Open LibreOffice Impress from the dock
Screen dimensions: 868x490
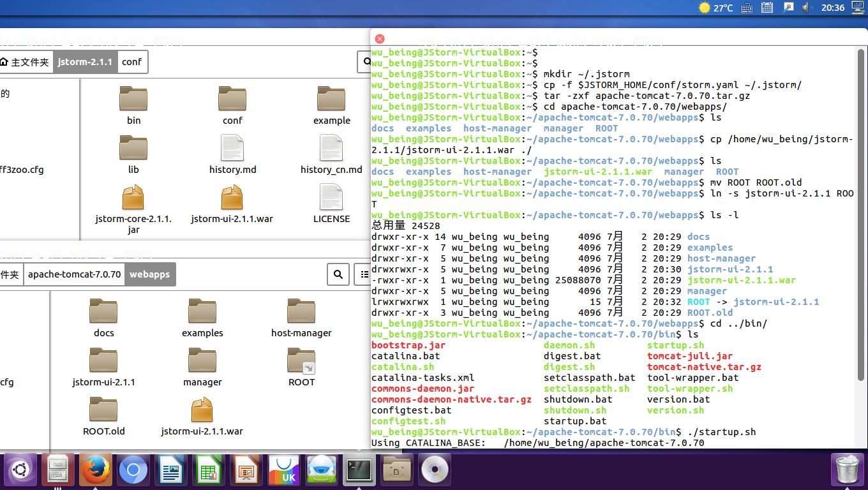click(246, 471)
